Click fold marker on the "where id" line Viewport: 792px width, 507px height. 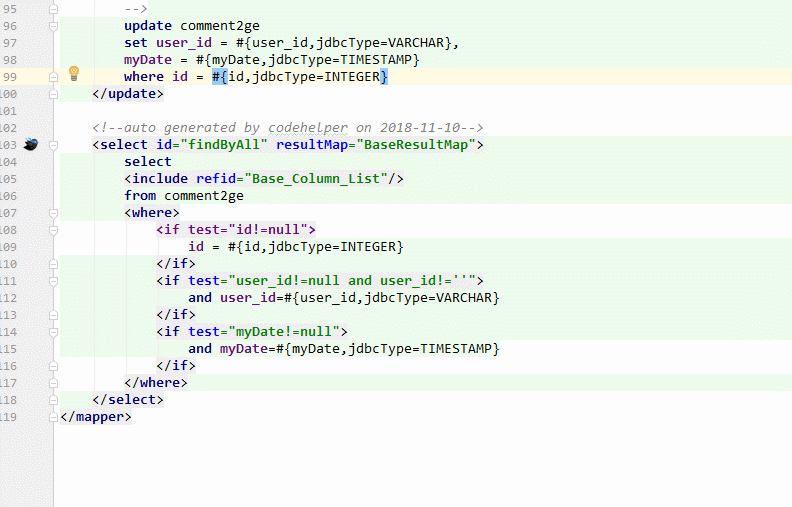(x=53, y=77)
